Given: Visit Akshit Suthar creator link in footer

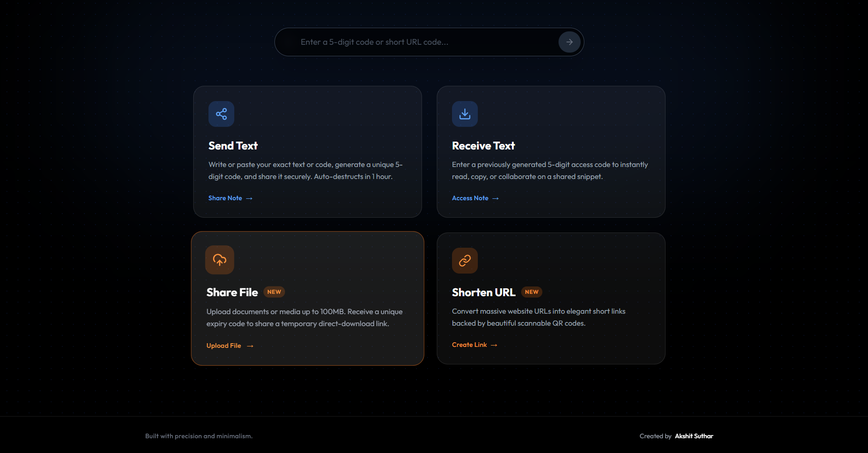Looking at the screenshot, I should pyautogui.click(x=694, y=436).
